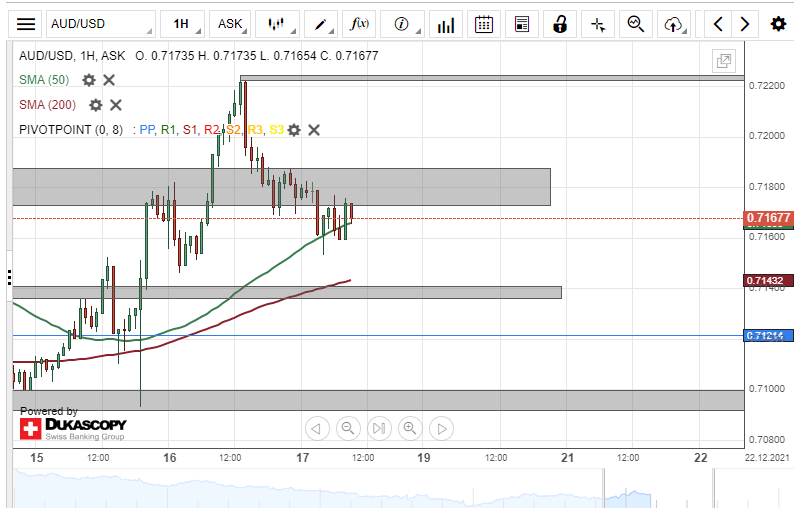Click the SMA 200 value tag 0.71432
The width and height of the screenshot is (800, 521).
(768, 281)
